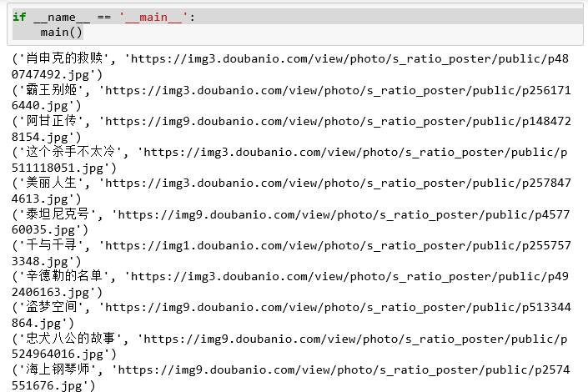Select the movie title 辛德勒的名单
588x392 pixels.
pos(64,276)
